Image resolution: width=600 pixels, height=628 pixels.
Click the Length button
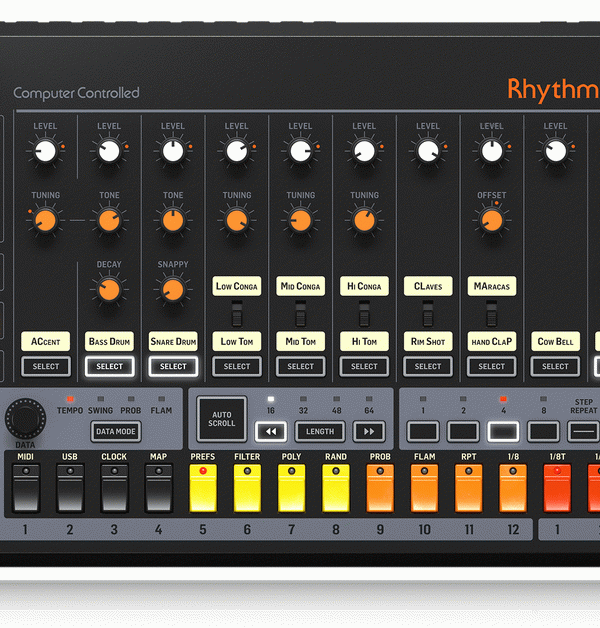(x=320, y=431)
